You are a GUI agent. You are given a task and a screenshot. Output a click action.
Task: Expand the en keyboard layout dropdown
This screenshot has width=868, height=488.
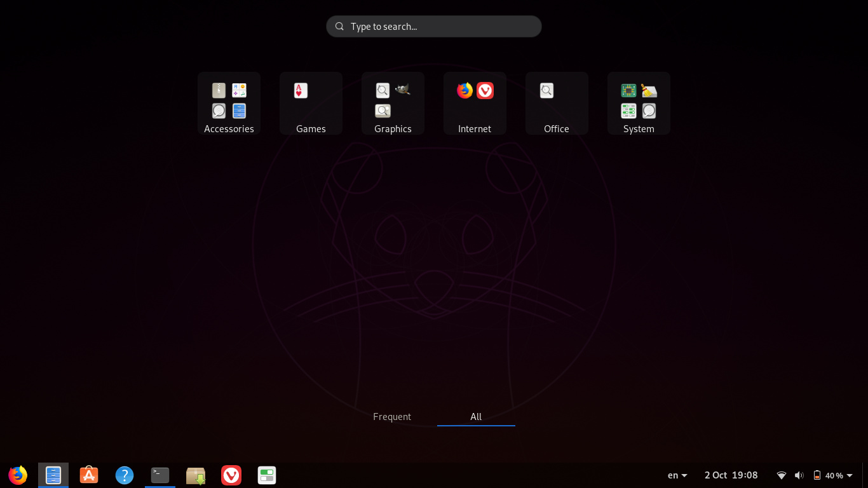(677, 475)
